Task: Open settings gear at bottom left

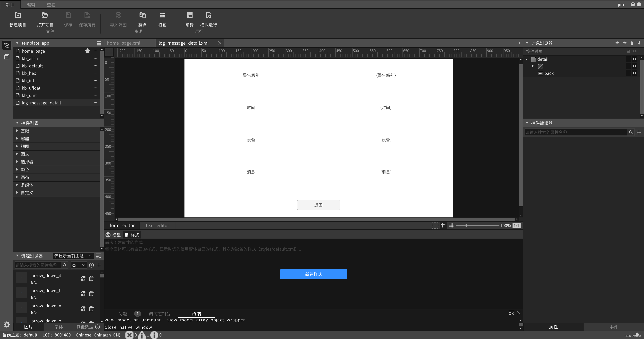Action: (x=7, y=325)
